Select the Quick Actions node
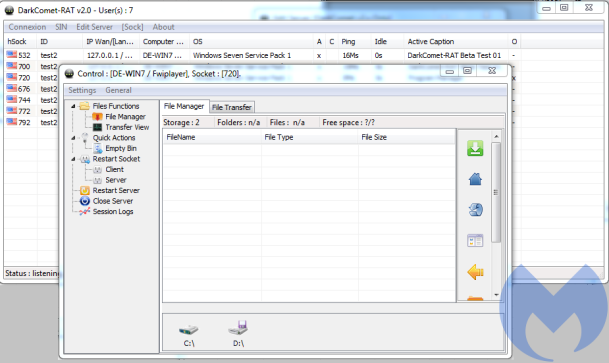This screenshot has height=363, width=609. (113, 138)
